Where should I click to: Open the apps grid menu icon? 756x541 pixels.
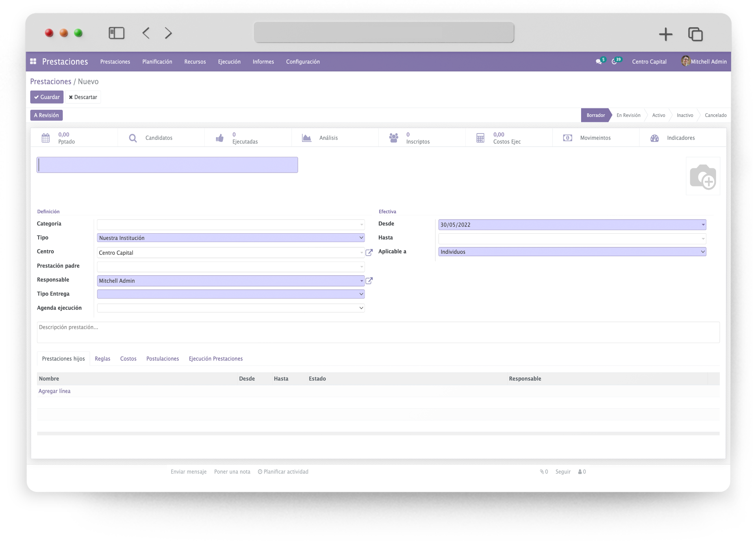click(x=33, y=61)
